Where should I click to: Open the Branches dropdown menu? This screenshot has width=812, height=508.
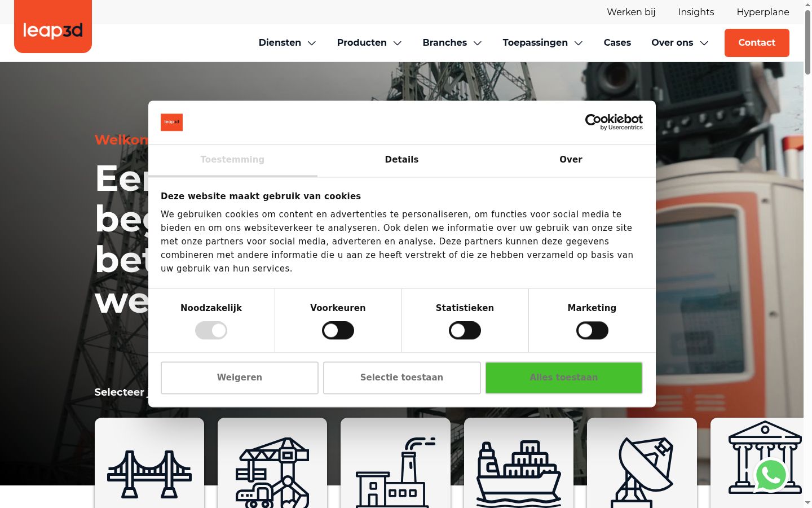pos(452,42)
